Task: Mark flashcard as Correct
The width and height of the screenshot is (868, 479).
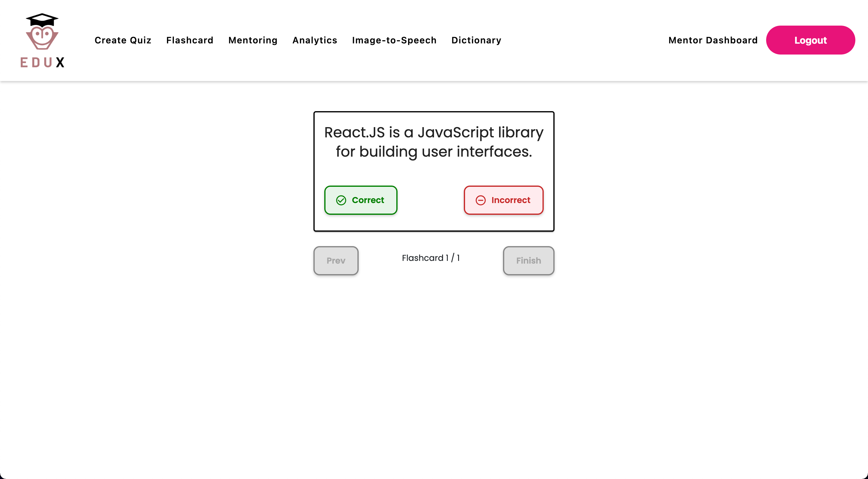Action: click(360, 200)
